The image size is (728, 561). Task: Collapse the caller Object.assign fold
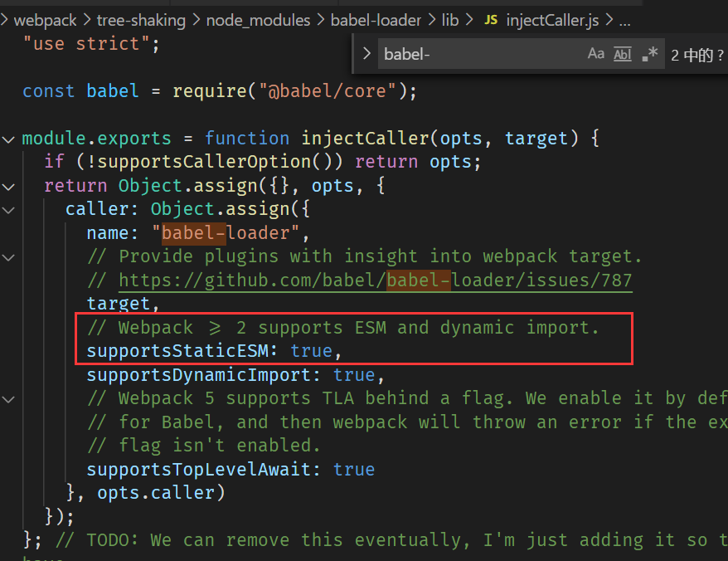[8, 210]
